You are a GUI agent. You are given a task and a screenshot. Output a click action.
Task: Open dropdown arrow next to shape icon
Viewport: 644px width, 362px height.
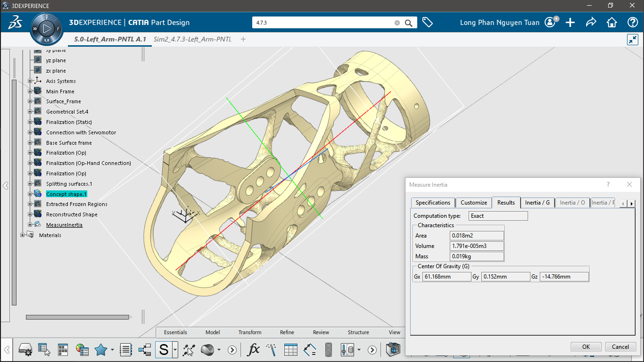[219, 350]
